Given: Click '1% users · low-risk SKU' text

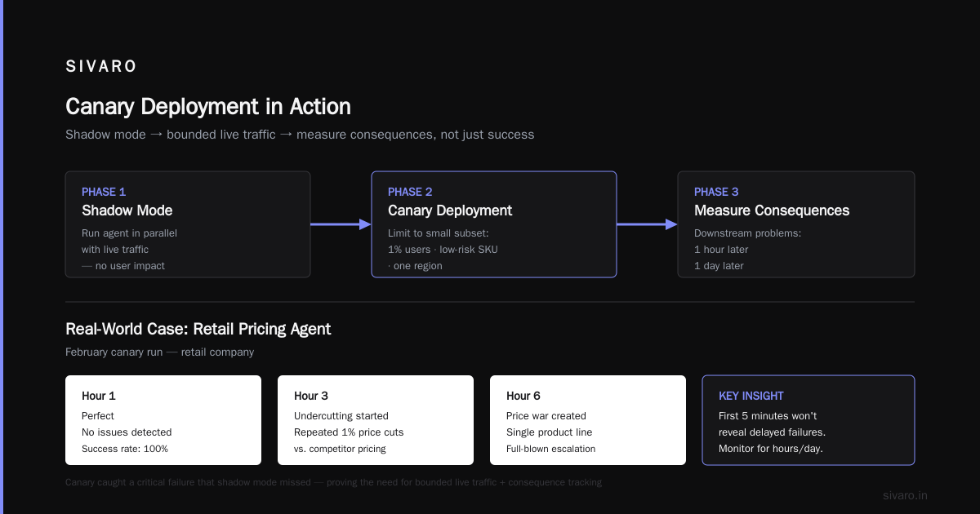Looking at the screenshot, I should [443, 250].
